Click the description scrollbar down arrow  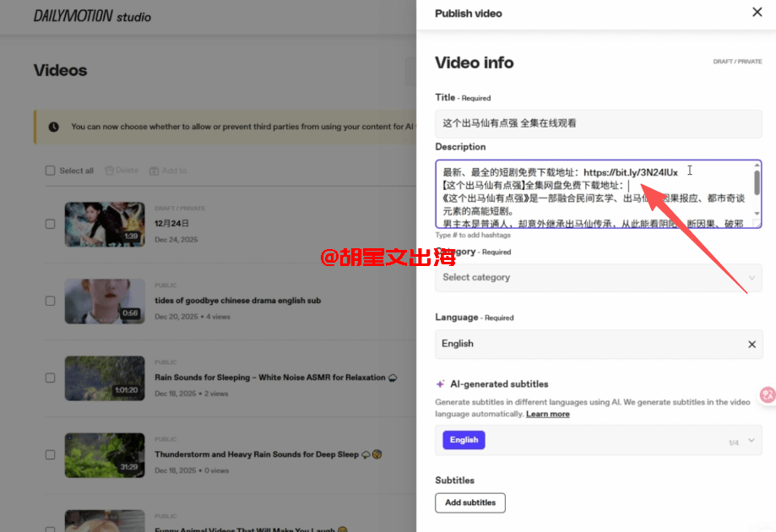tap(757, 214)
